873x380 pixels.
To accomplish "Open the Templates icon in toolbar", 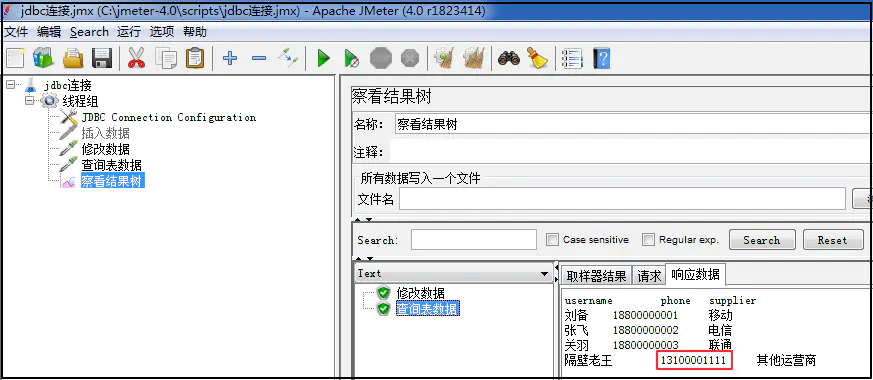I will point(43,58).
